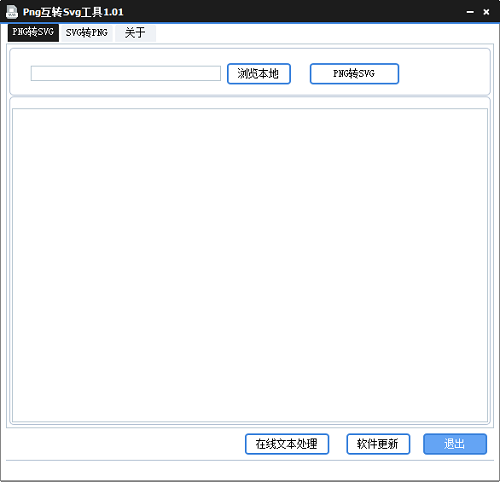
Task: Close the Png互转Svg工具 window
Action: (x=486, y=12)
